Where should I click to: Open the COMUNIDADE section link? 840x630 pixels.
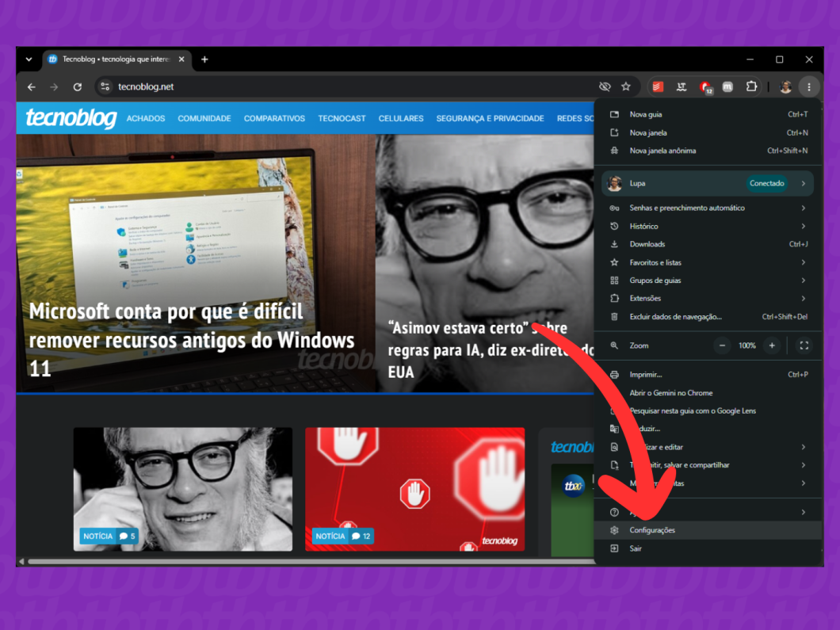pos(204,118)
